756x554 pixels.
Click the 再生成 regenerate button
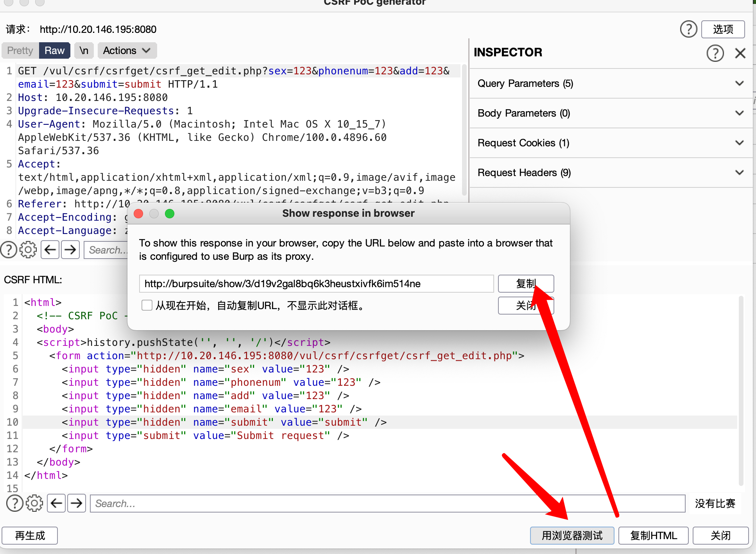30,535
